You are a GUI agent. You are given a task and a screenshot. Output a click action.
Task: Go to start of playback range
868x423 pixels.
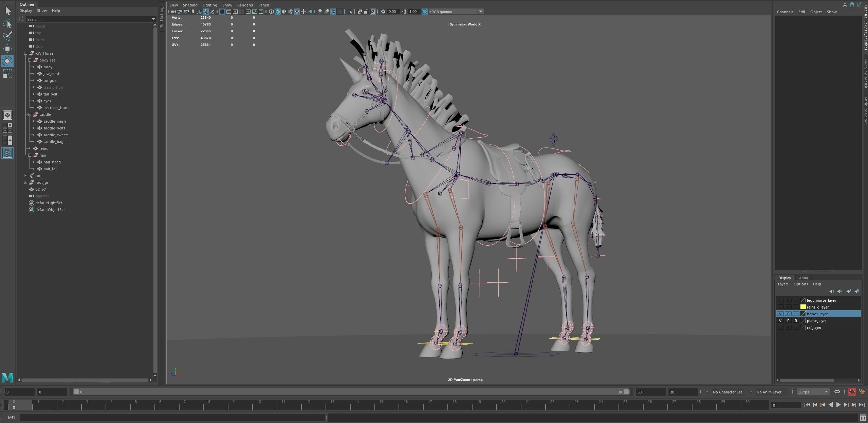point(807,405)
